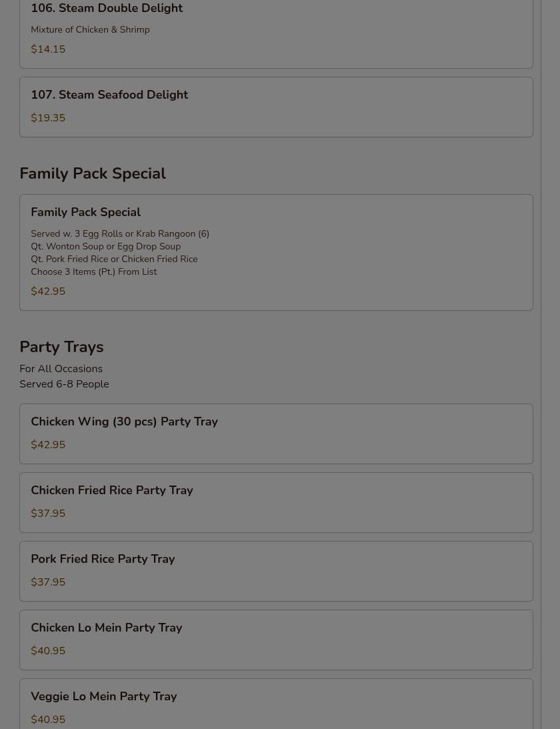Screen dimensions: 560x729
Task: Click the Party Trays section heading
Action: click(61, 347)
